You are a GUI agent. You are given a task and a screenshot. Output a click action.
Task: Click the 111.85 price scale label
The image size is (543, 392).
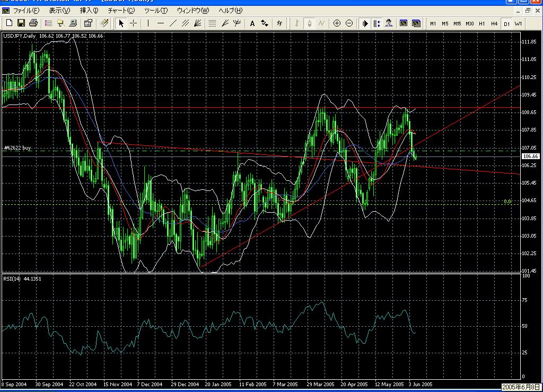tap(529, 41)
